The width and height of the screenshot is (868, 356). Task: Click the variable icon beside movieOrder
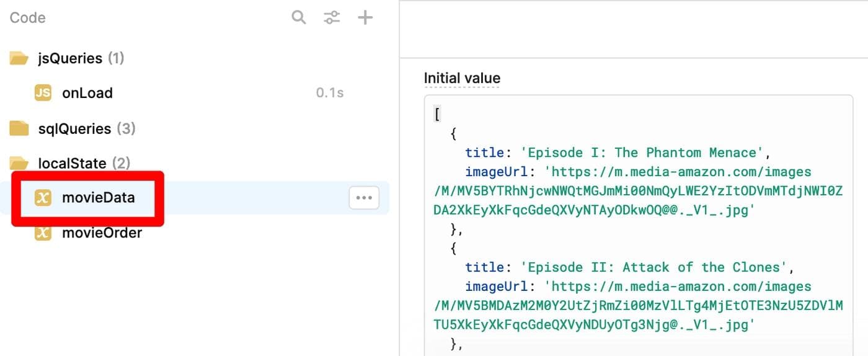pos(43,233)
